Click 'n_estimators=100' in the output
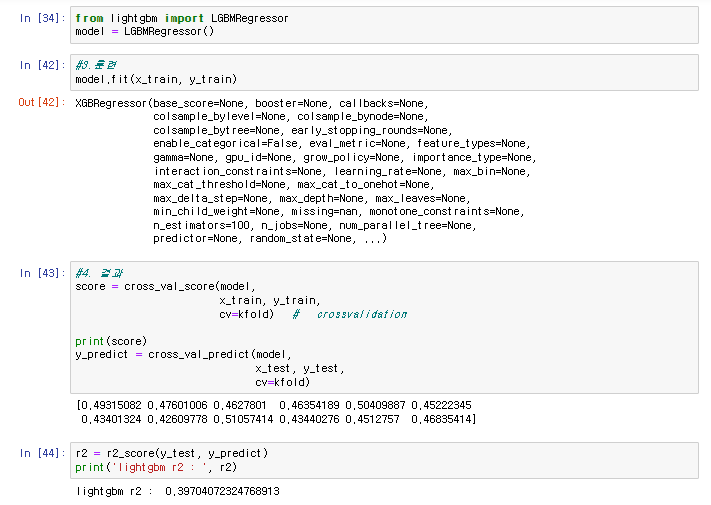 pyautogui.click(x=201, y=225)
